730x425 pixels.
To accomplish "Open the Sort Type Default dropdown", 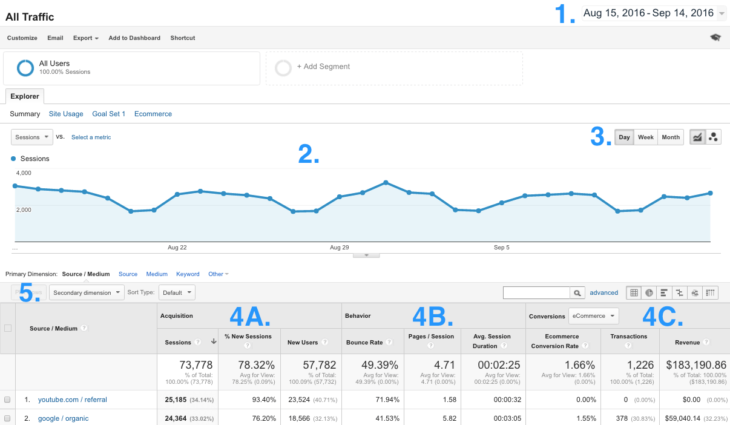I will click(x=177, y=293).
